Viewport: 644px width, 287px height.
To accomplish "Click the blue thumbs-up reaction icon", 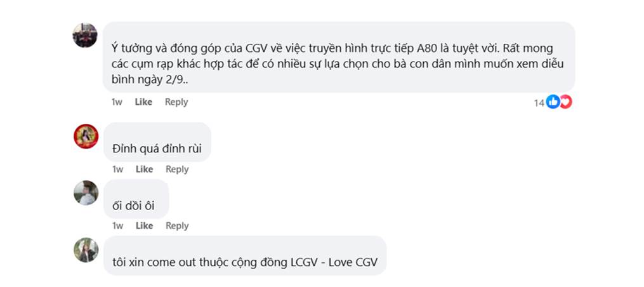I will [x=553, y=102].
